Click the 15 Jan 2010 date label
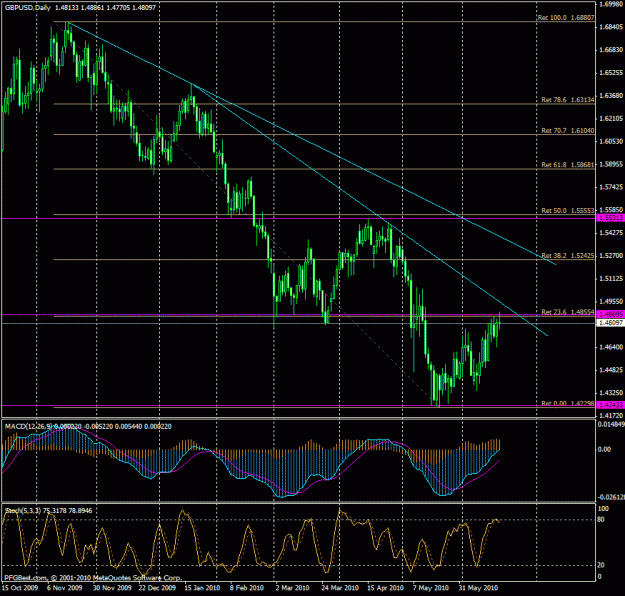Viewport: 625px width, 596px height. click(x=202, y=588)
